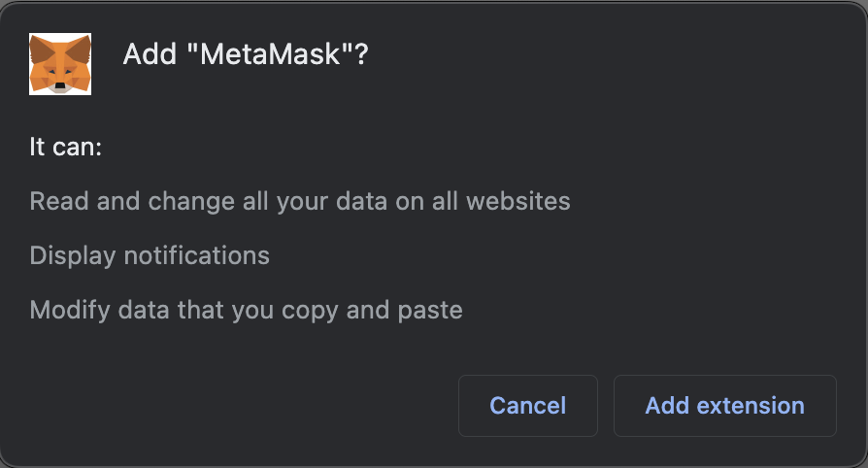Click the 'Add "MetaMask"?' dialog title
Screen dimensions: 868x468
246,54
